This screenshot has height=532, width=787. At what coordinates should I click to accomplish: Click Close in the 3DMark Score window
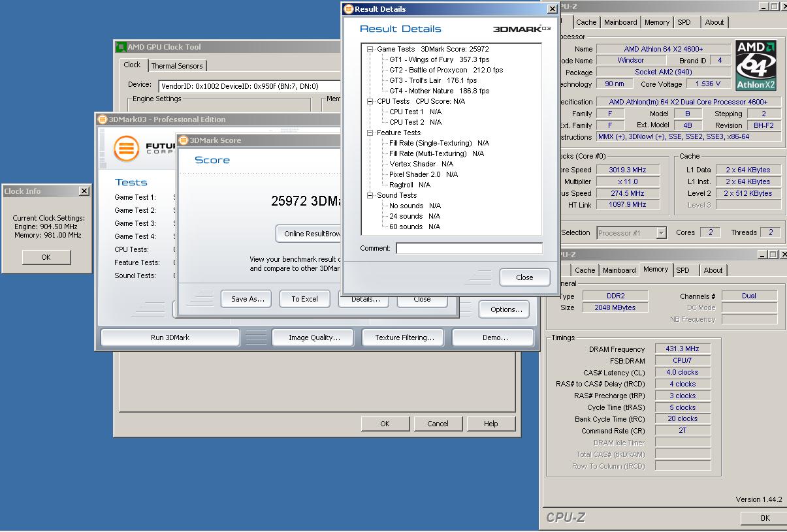coord(422,300)
